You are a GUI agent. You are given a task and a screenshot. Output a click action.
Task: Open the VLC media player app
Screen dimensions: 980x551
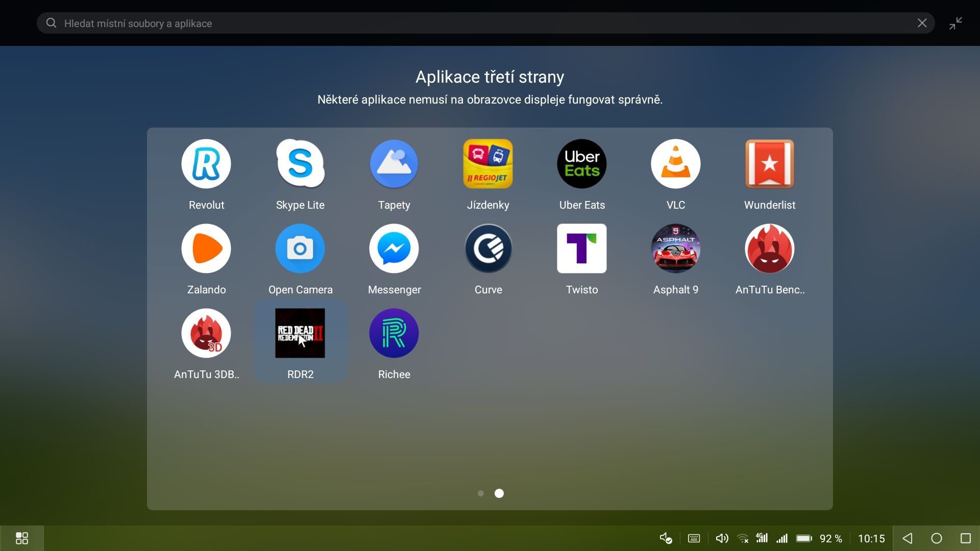point(675,164)
